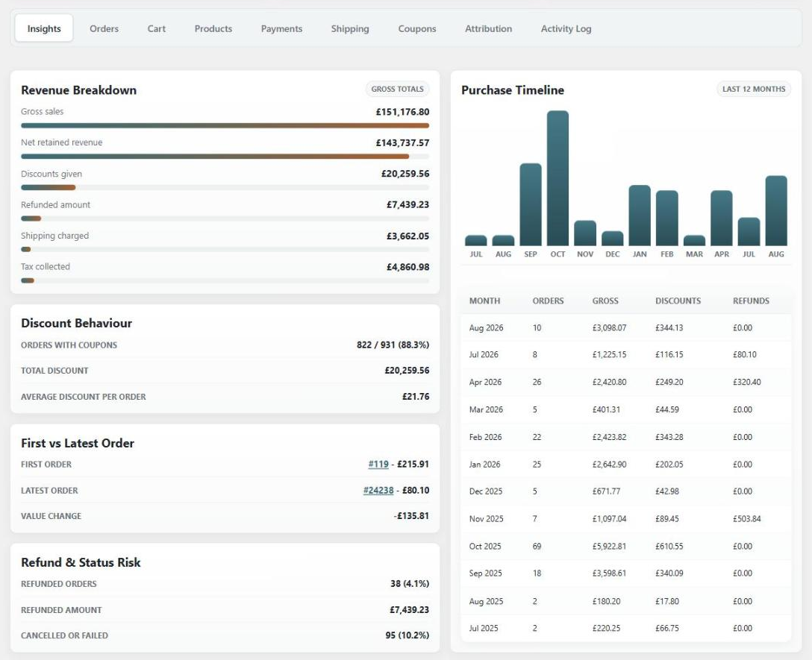Click the Gross sales progress bar

point(225,125)
